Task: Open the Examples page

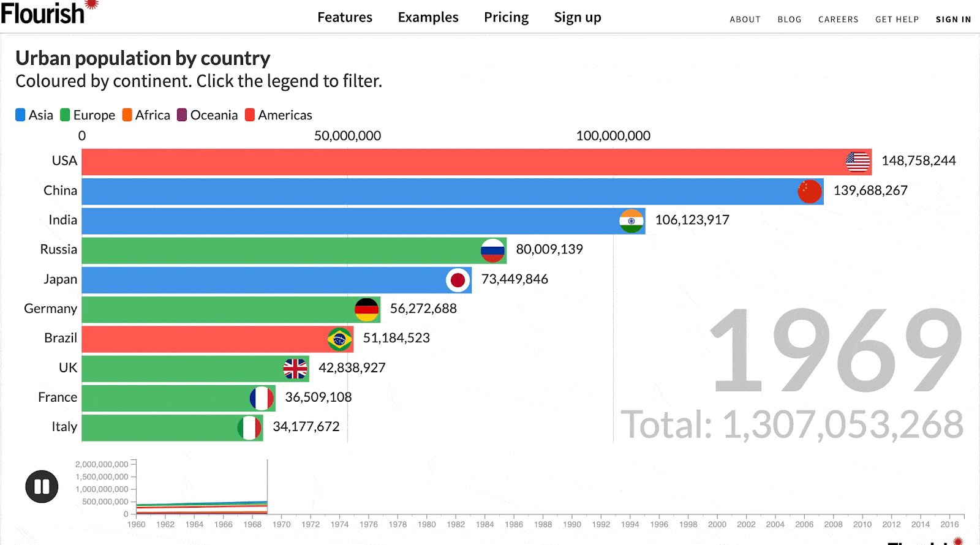Action: [428, 17]
